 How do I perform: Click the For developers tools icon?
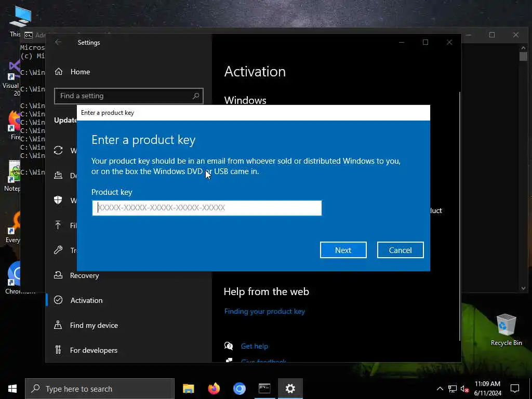click(x=58, y=350)
